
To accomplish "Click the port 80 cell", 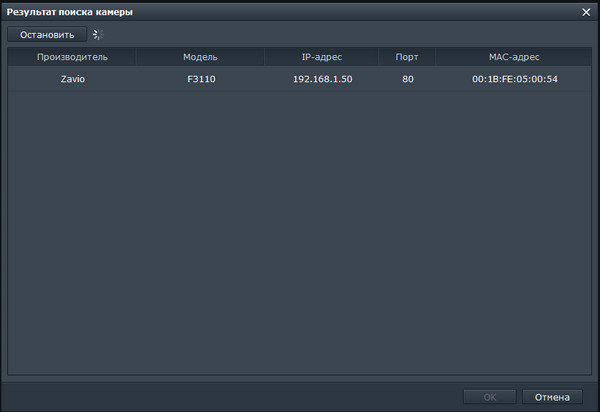I will coord(407,79).
